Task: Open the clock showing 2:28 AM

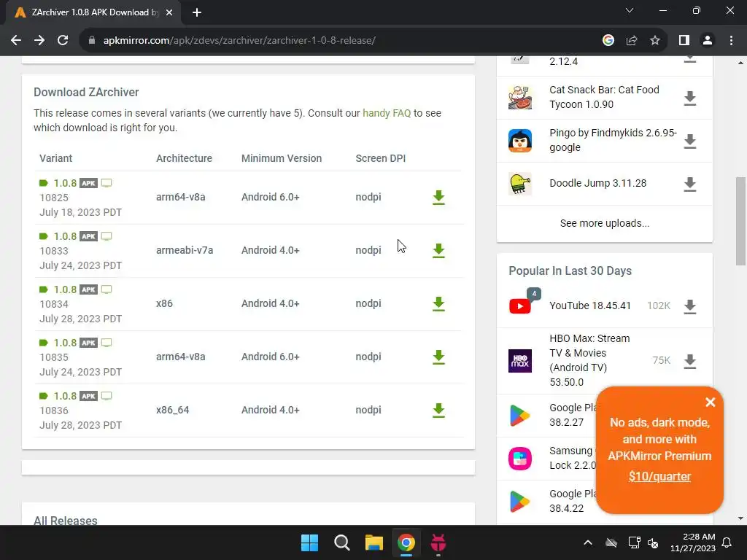Action: point(693,542)
